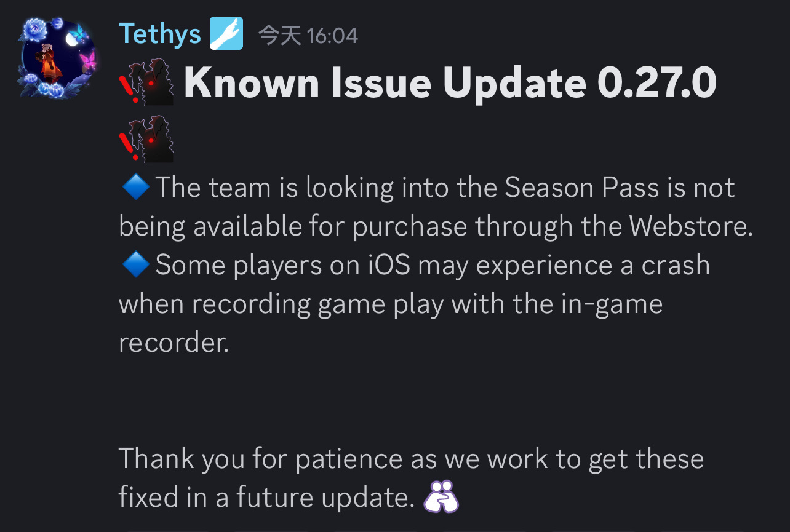Click the 'Known Issue Update' heading text
Viewport: 790px width, 532px height.
385,82
